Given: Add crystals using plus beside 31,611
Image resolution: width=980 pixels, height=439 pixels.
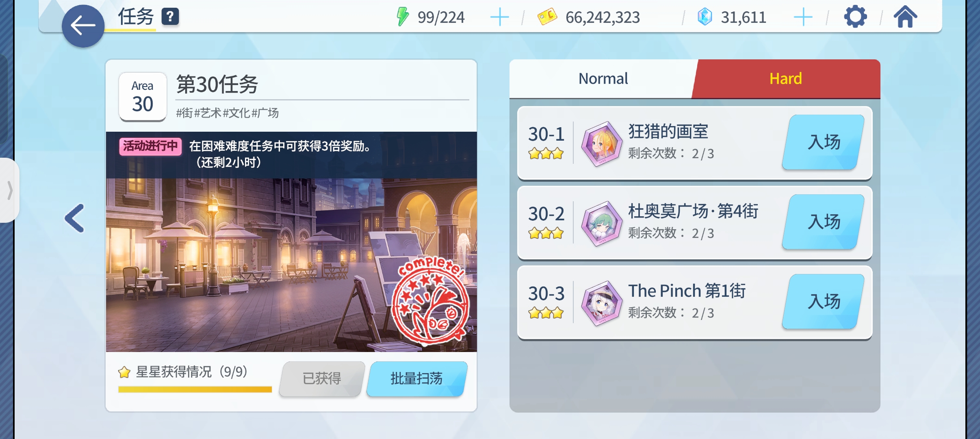Looking at the screenshot, I should 803,17.
